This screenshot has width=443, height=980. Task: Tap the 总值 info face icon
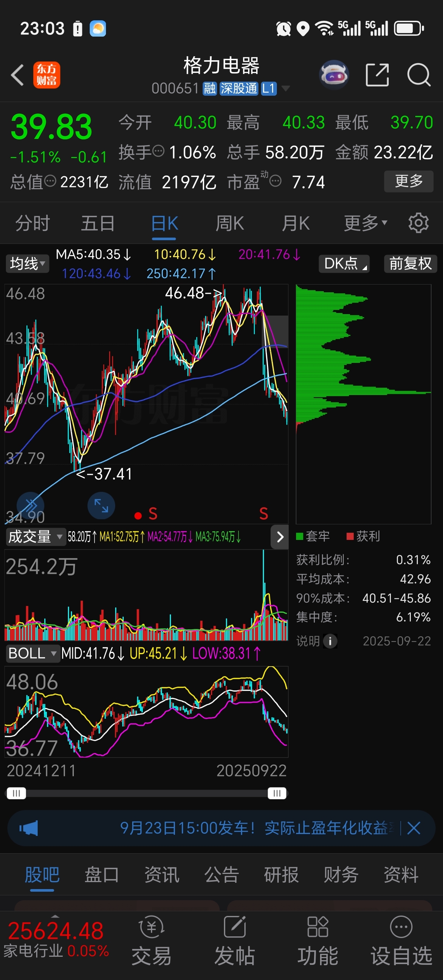50,181
